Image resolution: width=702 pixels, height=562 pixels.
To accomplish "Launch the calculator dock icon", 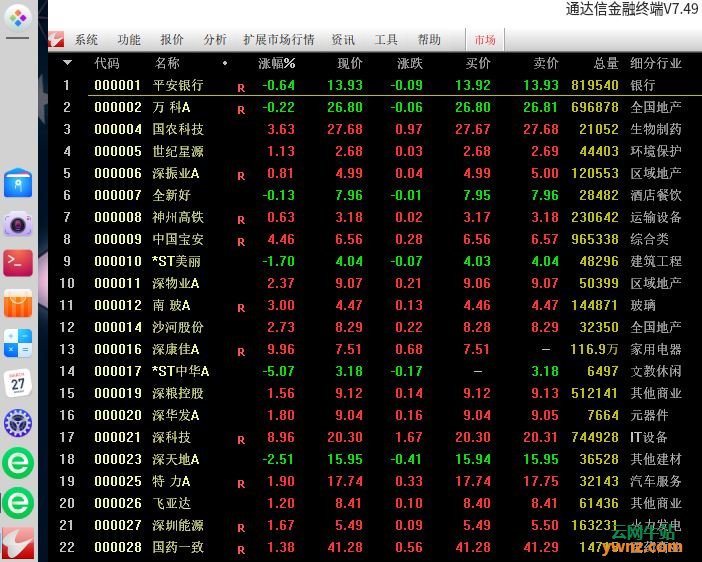I will click(18, 343).
